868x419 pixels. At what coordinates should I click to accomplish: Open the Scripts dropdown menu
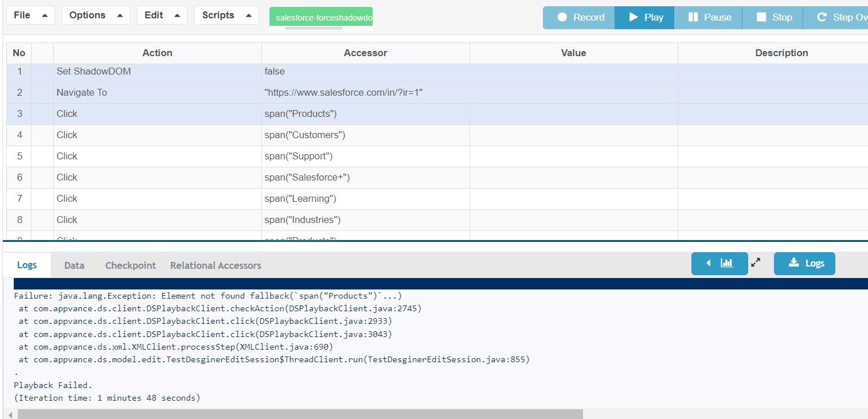click(226, 15)
